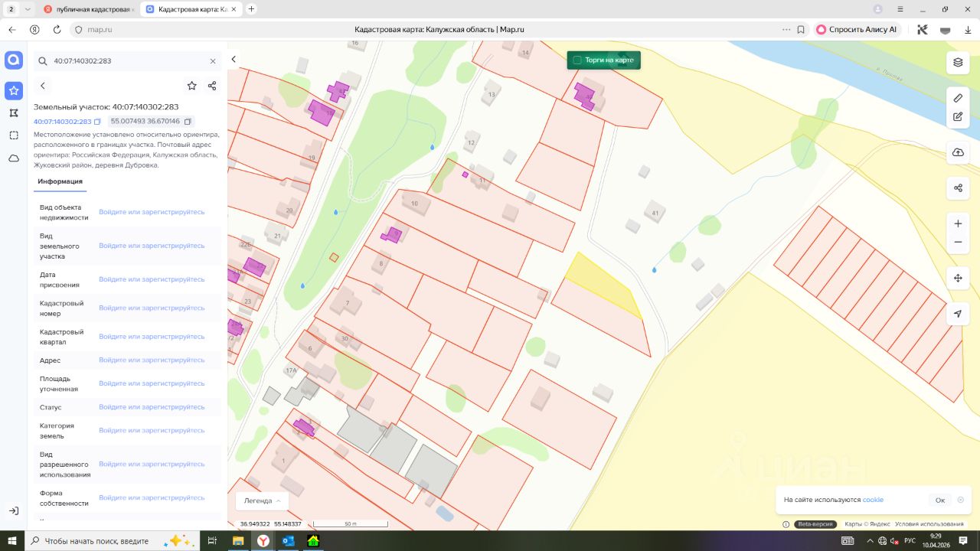Share this land parcel
The height and width of the screenshot is (551, 980).
pos(212,86)
